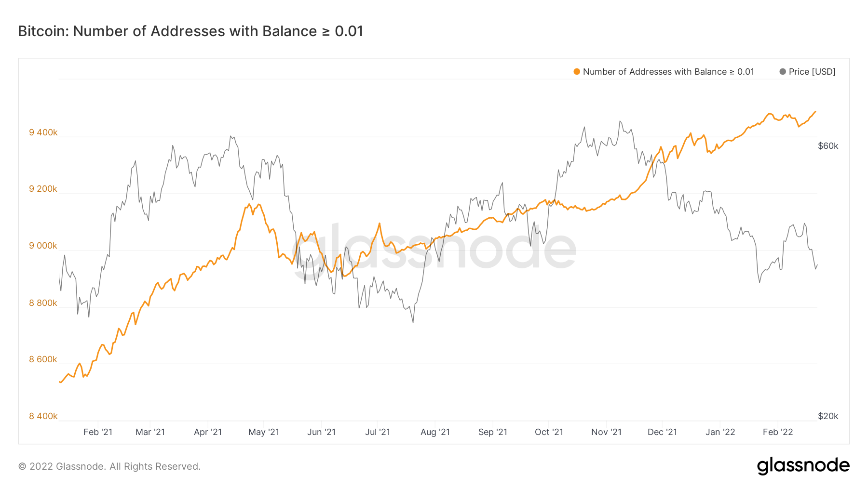This screenshot has width=868, height=488.
Task: Toggle the Number of Addresses legend label
Action: pos(668,72)
